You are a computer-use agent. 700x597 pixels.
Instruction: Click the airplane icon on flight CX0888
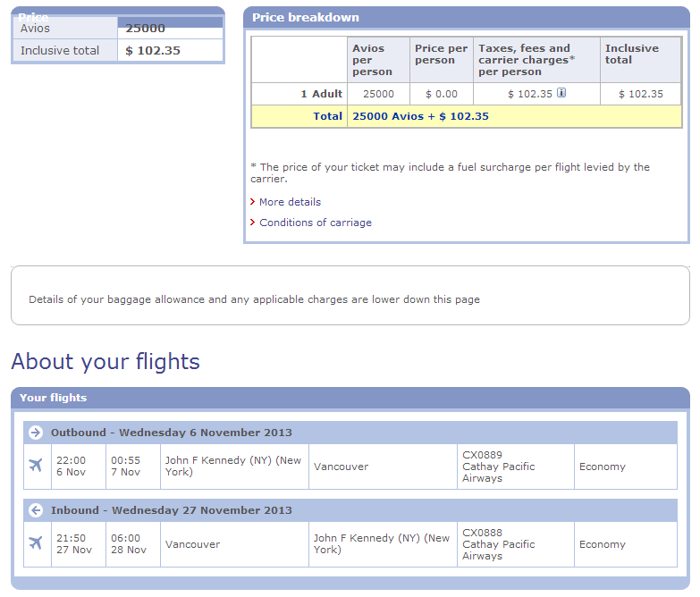pos(36,543)
